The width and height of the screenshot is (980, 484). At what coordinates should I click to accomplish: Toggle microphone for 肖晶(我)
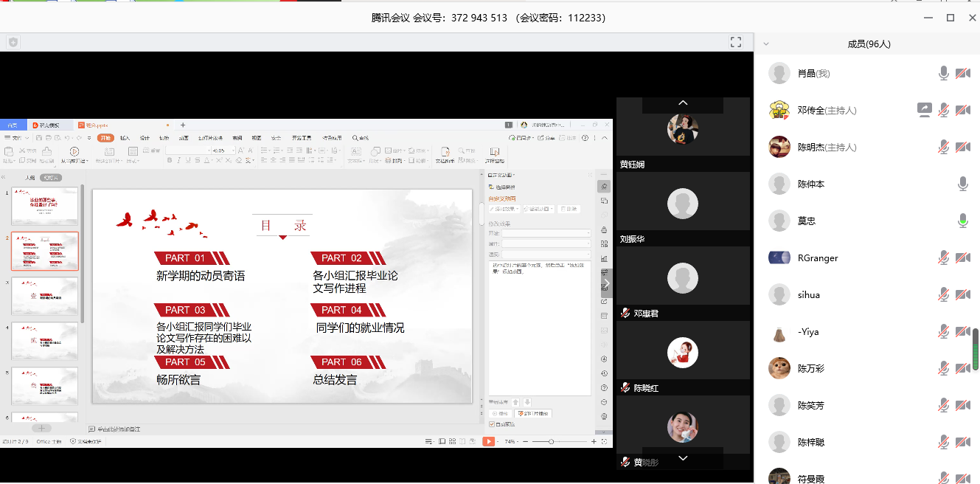coord(943,73)
